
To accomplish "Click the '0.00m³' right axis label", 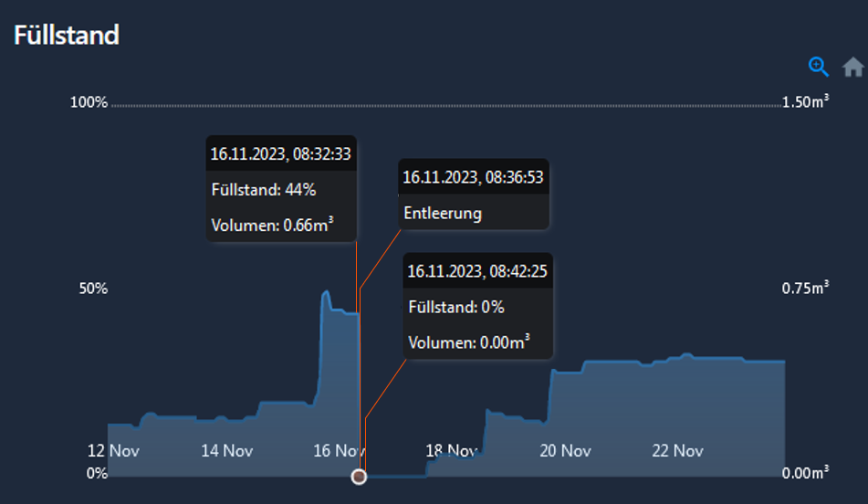I will pos(805,472).
